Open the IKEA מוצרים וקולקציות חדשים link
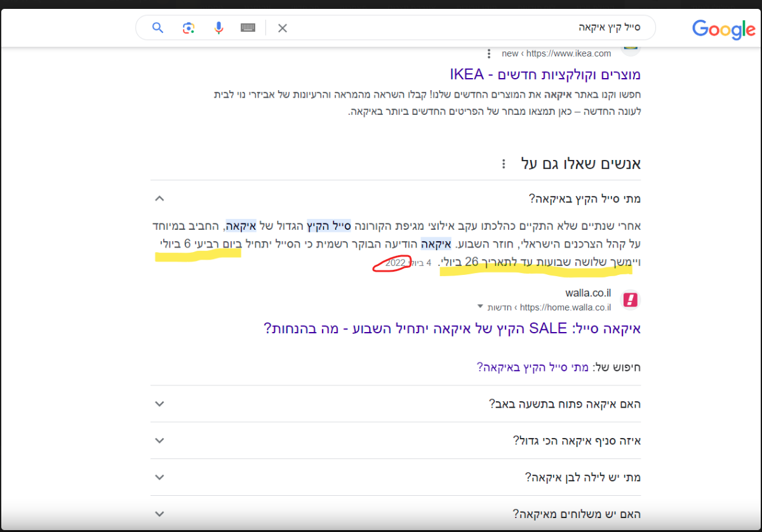The image size is (762, 532). (545, 74)
